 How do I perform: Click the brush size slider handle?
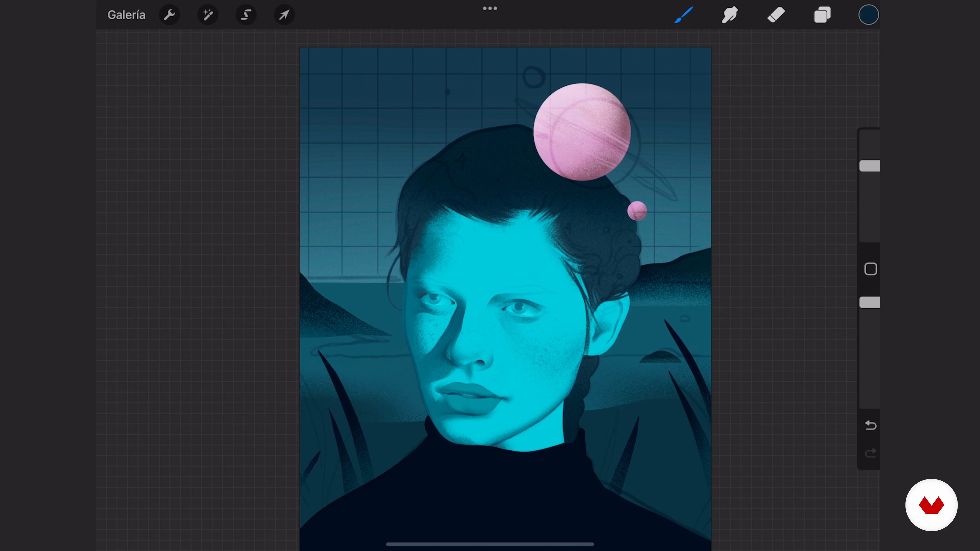pos(870,166)
